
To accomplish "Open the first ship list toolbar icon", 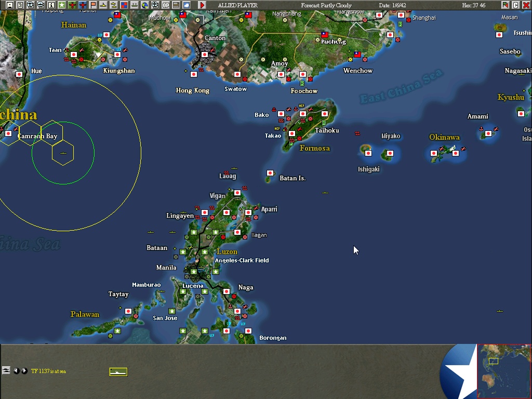I will pyautogui.click(x=31, y=5).
